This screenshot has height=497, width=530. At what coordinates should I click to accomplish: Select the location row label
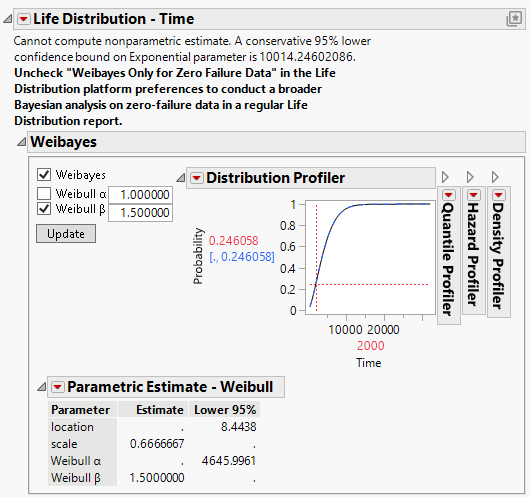[x=72, y=427]
